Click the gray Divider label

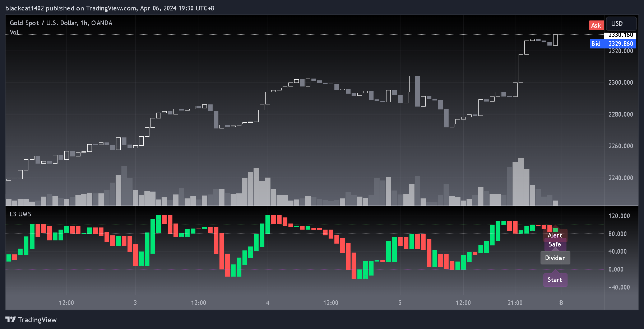555,258
